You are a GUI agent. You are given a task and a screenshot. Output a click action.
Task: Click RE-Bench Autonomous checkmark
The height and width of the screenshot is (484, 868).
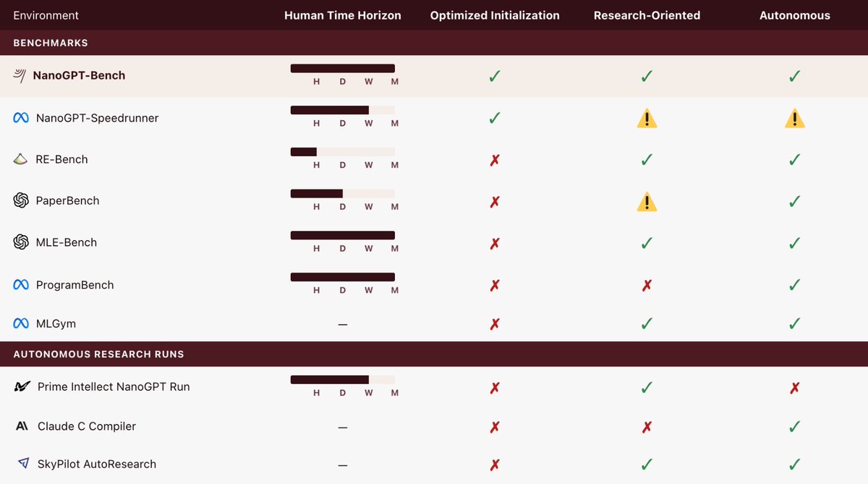click(794, 159)
